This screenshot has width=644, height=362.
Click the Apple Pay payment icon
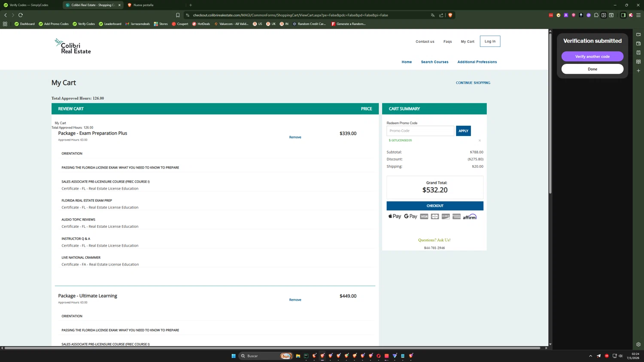395,217
